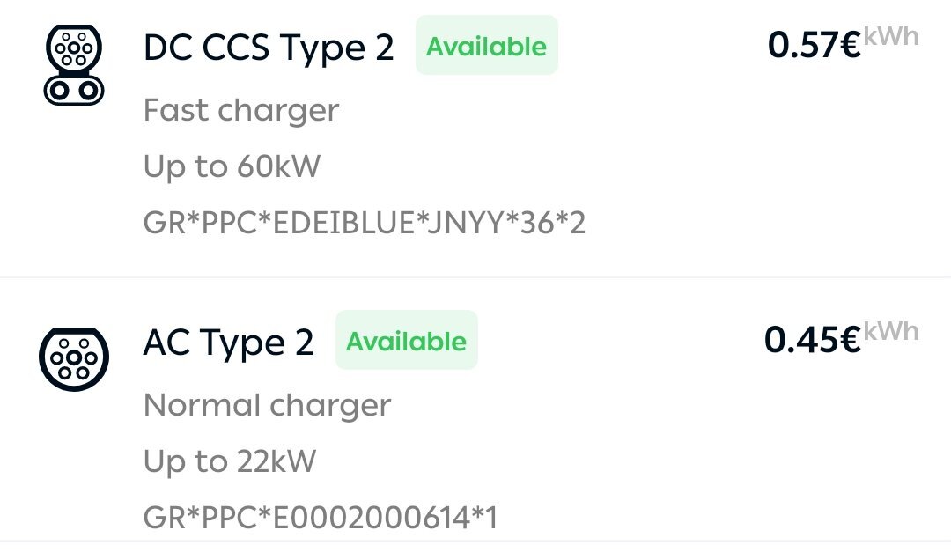Click the kWh unit beside 0.45€
951x560 pixels.
pos(891,331)
